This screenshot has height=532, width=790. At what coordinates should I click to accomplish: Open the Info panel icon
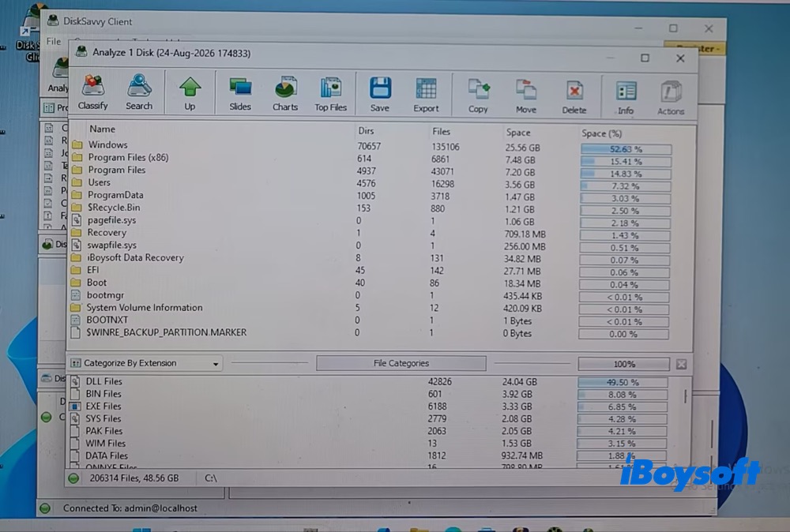[x=626, y=97]
